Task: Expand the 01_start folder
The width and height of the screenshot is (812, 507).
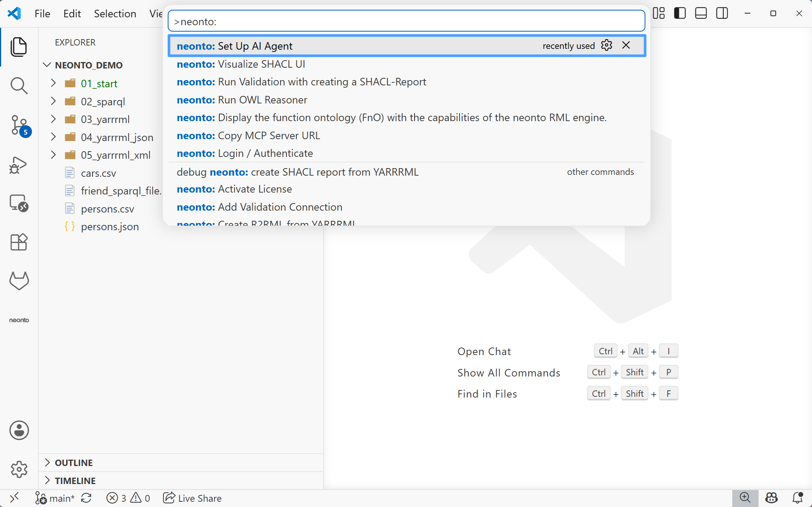Action: (53, 83)
